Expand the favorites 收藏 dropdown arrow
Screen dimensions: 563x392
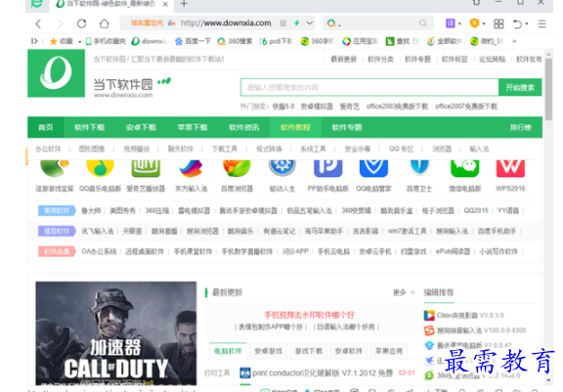tap(80, 42)
